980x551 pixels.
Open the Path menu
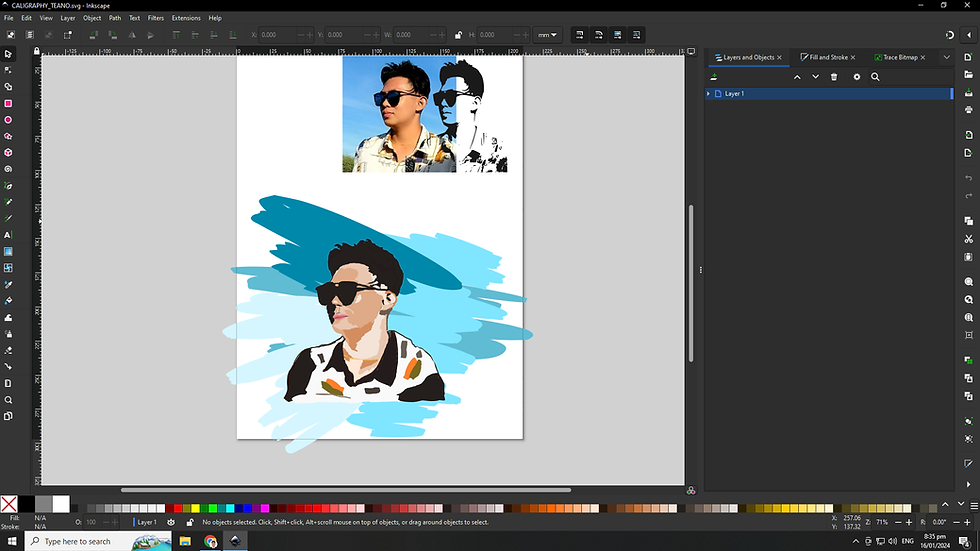(x=115, y=18)
